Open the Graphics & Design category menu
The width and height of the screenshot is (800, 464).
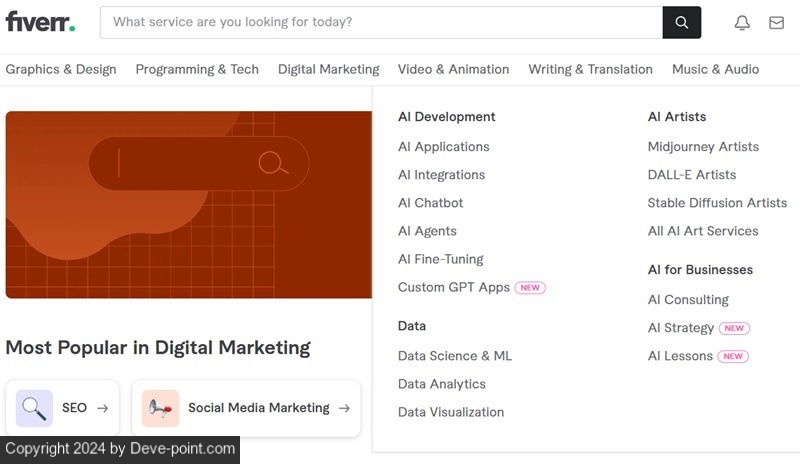[61, 69]
